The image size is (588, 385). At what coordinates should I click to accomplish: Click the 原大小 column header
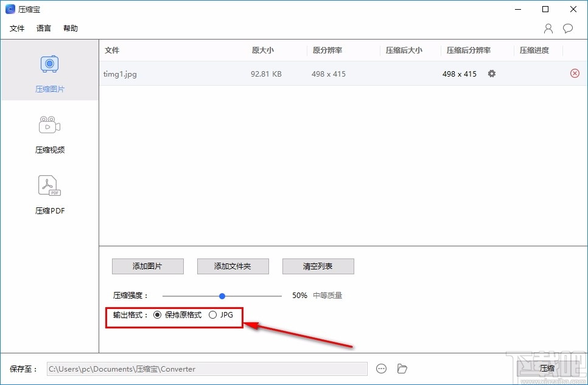point(263,50)
